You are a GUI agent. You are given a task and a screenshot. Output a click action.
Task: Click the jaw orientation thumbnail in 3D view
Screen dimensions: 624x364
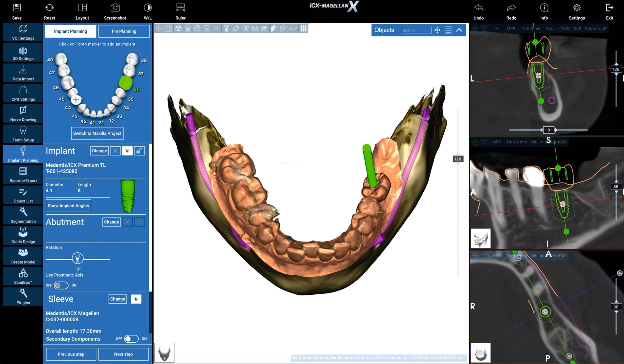click(164, 353)
